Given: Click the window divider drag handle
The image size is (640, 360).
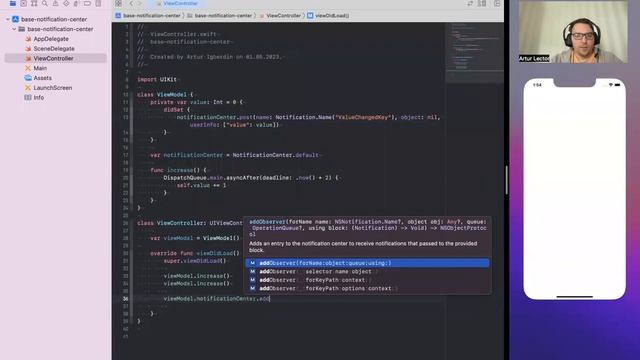Looking at the screenshot, I should (x=507, y=180).
